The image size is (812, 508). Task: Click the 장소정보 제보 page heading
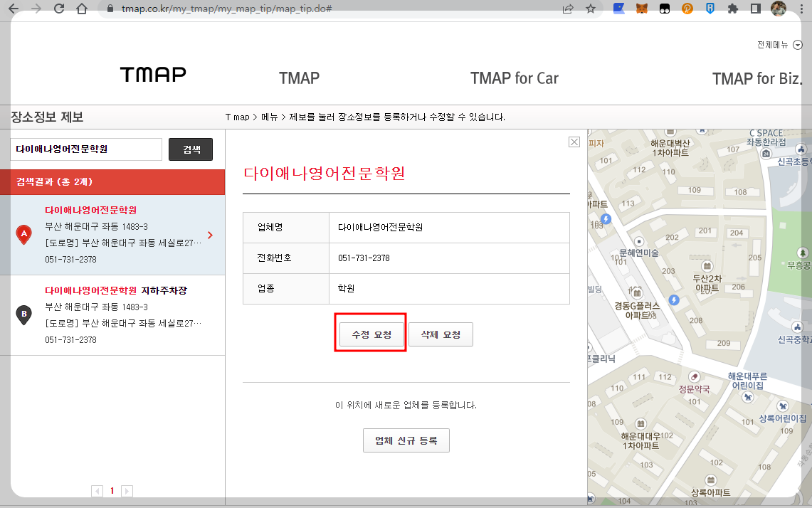[x=47, y=117]
